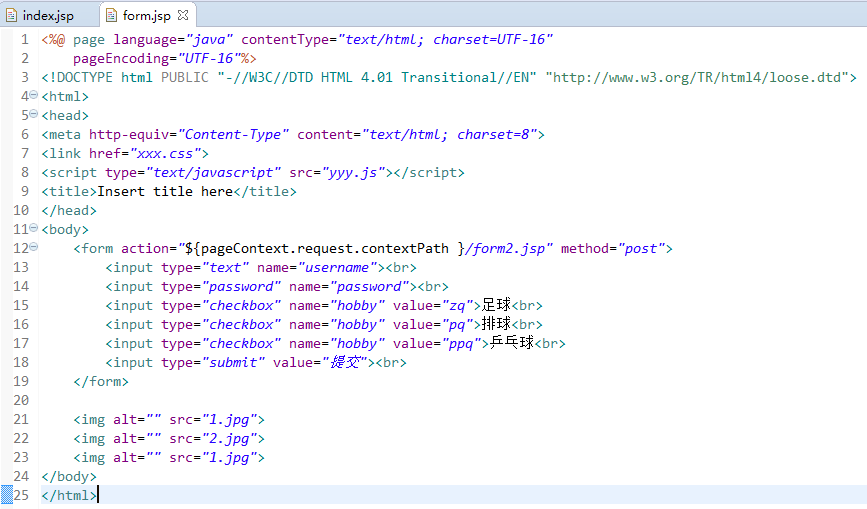This screenshot has width=867, height=509.
Task: Click the "post" method value
Action: point(641,249)
